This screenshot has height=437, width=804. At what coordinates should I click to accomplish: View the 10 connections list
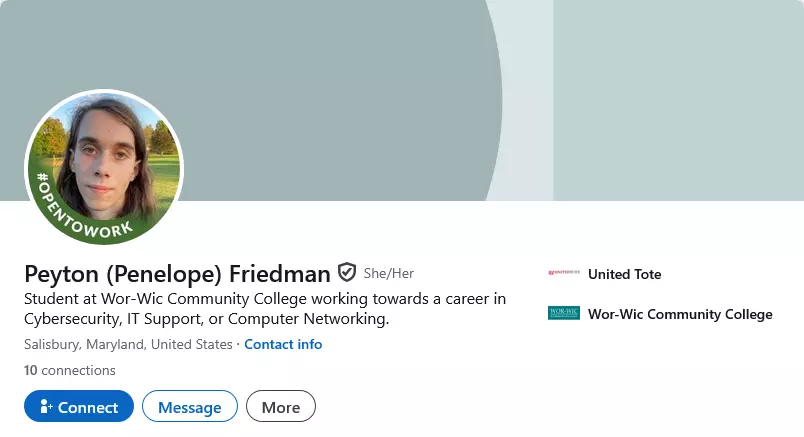coord(70,370)
